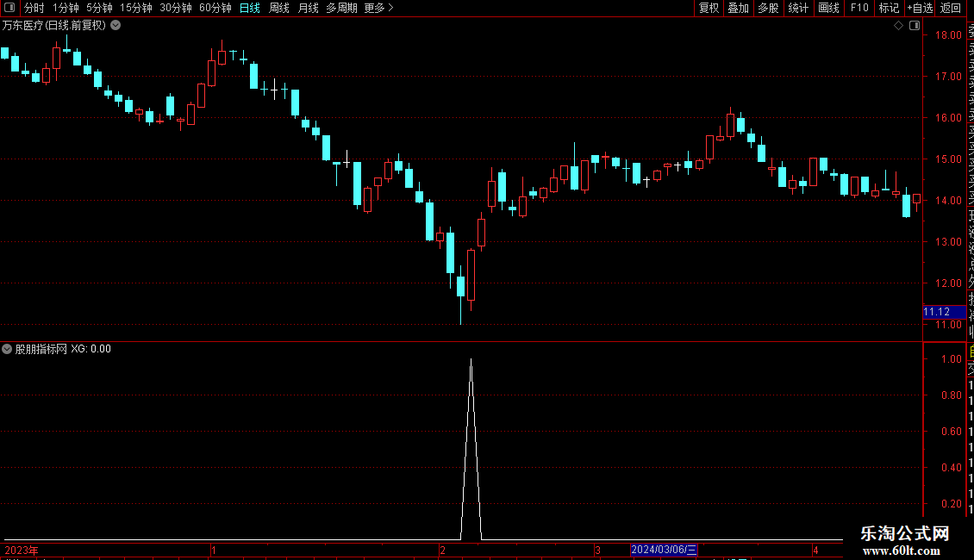Switch to 月线 monthly chart
974x560 pixels.
308,8
